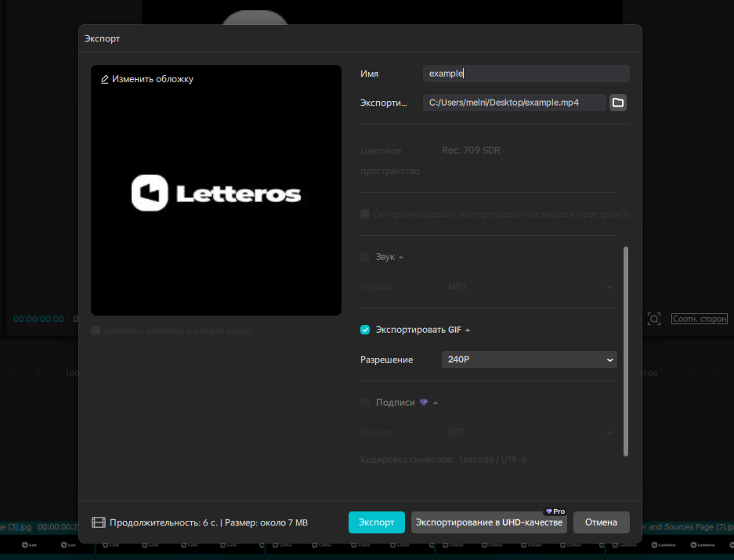Click the fullscreen focus icon behind the dialog
Screen dimensions: 734x560
(x=654, y=319)
